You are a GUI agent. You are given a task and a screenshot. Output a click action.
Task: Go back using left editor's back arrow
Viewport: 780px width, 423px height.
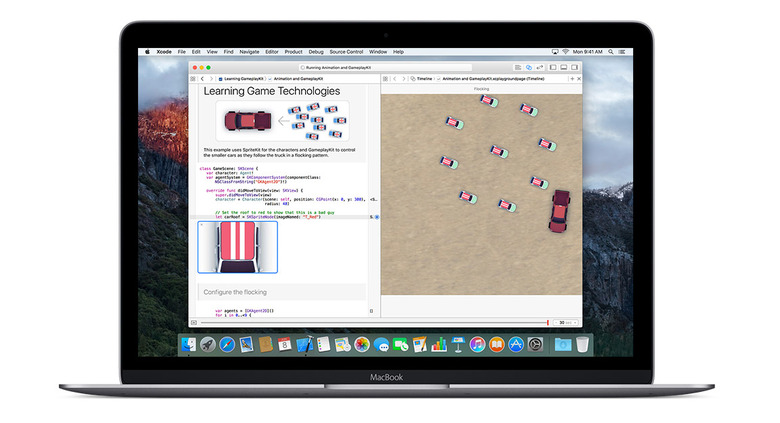pyautogui.click(x=202, y=78)
